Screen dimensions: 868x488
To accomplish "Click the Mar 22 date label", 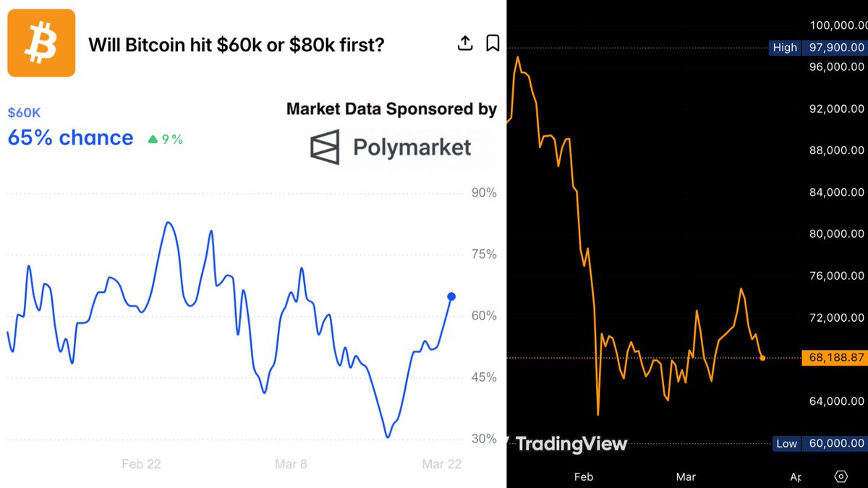I will click(x=442, y=464).
